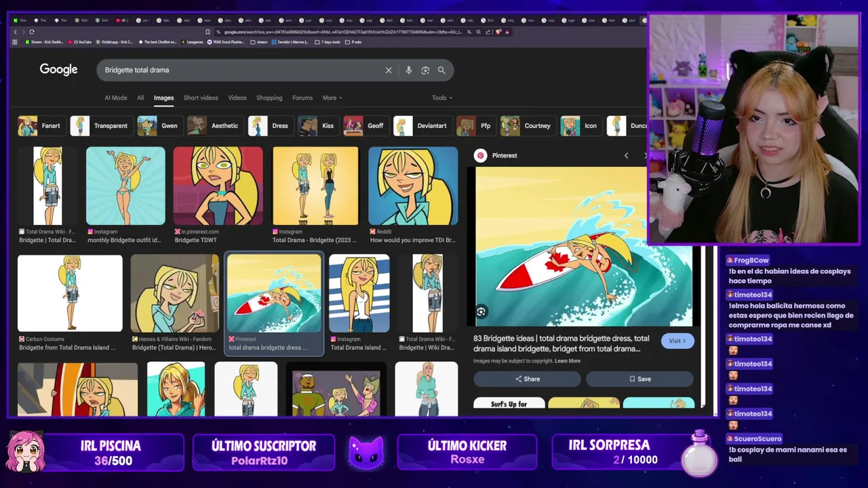Apply the Geoff filter chip
This screenshot has height=488, width=868.
click(366, 125)
